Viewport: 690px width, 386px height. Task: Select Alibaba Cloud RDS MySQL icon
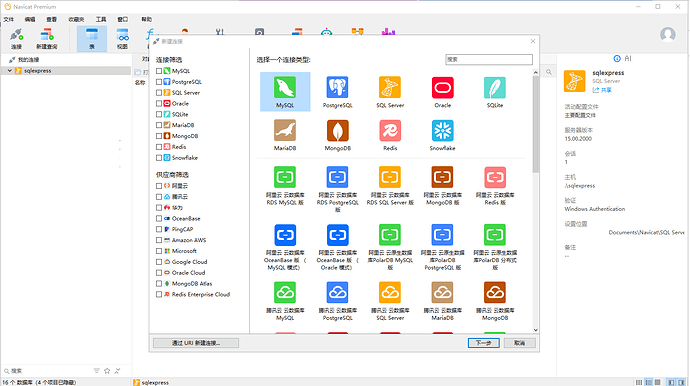[285, 177]
